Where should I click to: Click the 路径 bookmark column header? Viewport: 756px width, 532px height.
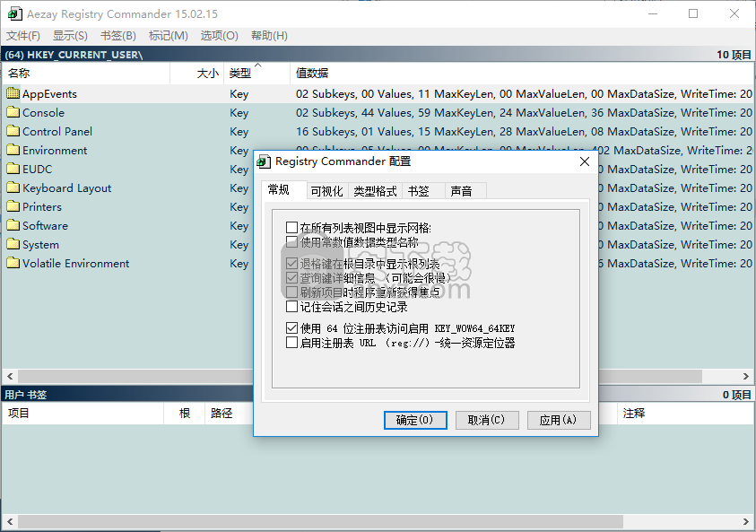(x=230, y=414)
